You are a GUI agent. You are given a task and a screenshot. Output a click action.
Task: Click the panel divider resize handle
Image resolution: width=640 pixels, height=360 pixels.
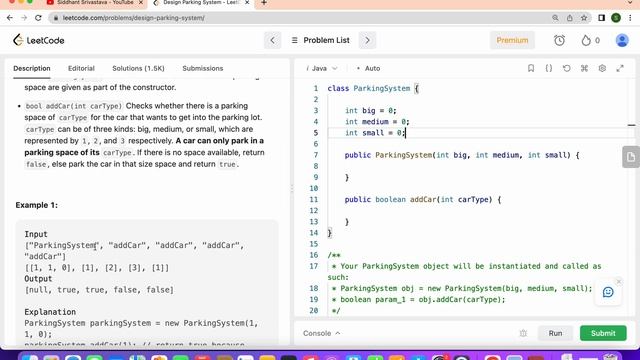[x=291, y=189]
